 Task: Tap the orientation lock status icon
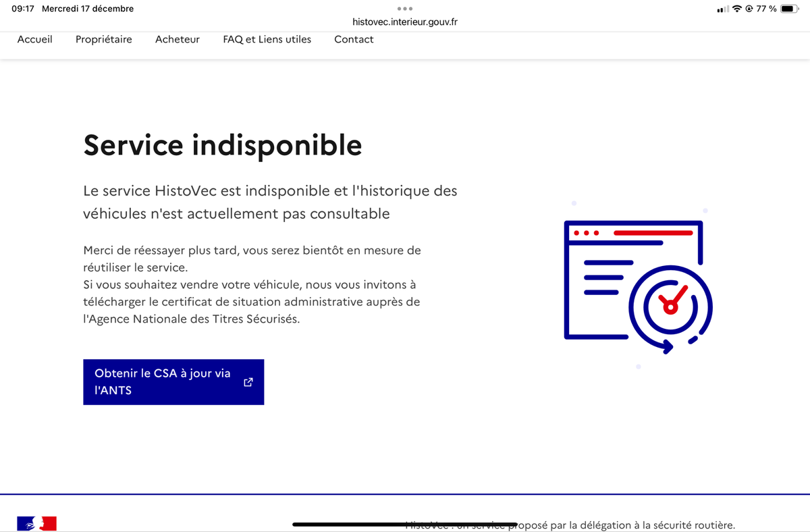click(749, 9)
